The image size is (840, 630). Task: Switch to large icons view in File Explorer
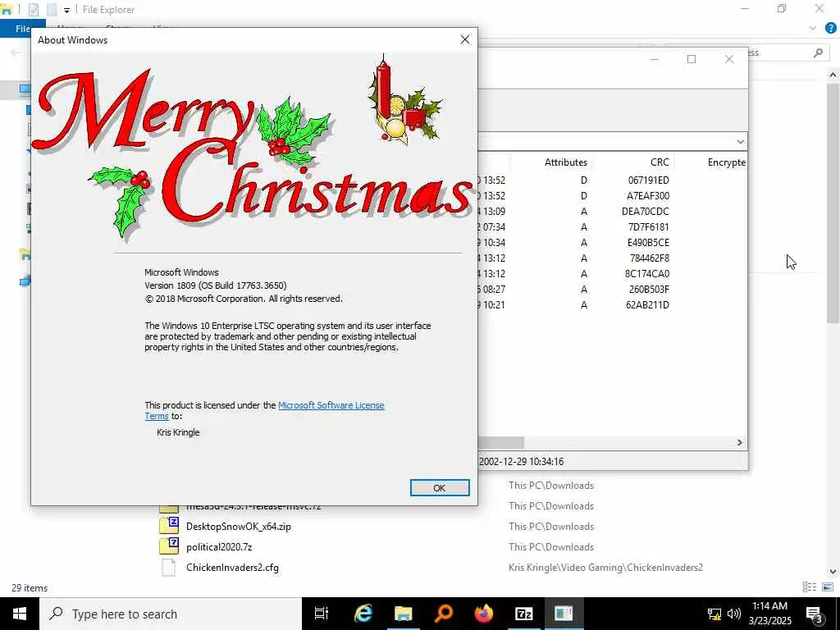[827, 587]
